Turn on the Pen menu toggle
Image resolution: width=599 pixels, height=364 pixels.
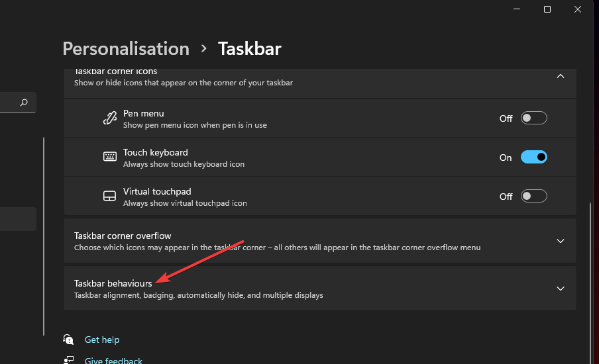(533, 118)
